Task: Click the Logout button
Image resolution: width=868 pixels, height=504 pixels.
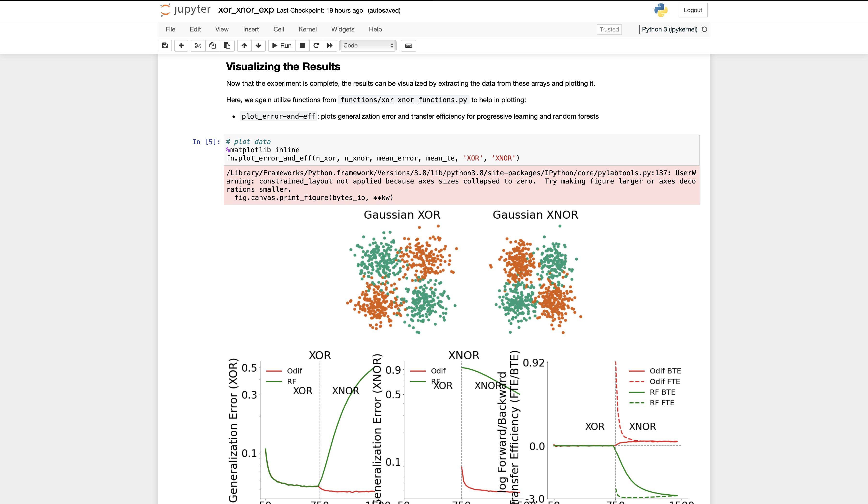Action: coord(693,10)
